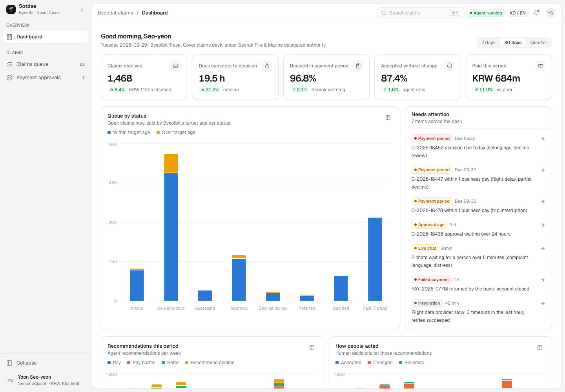This screenshot has height=392, width=565.
Task: Open table view for Recommendations this period
Action: 312,348
